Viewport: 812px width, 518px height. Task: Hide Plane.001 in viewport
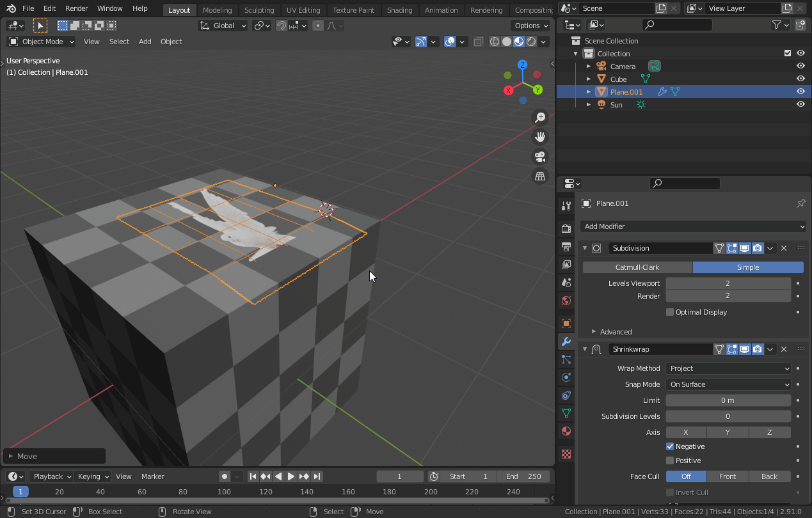pyautogui.click(x=800, y=92)
